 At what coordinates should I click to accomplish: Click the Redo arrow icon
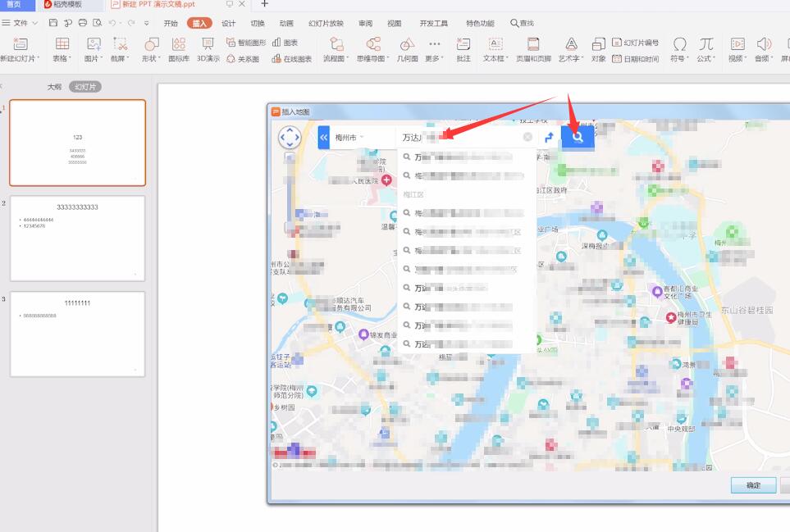(x=131, y=23)
